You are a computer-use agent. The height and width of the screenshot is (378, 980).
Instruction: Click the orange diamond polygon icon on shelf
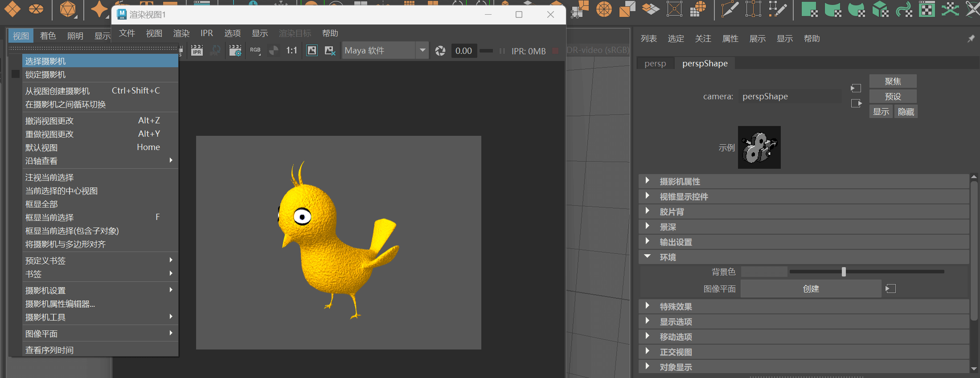click(x=12, y=8)
